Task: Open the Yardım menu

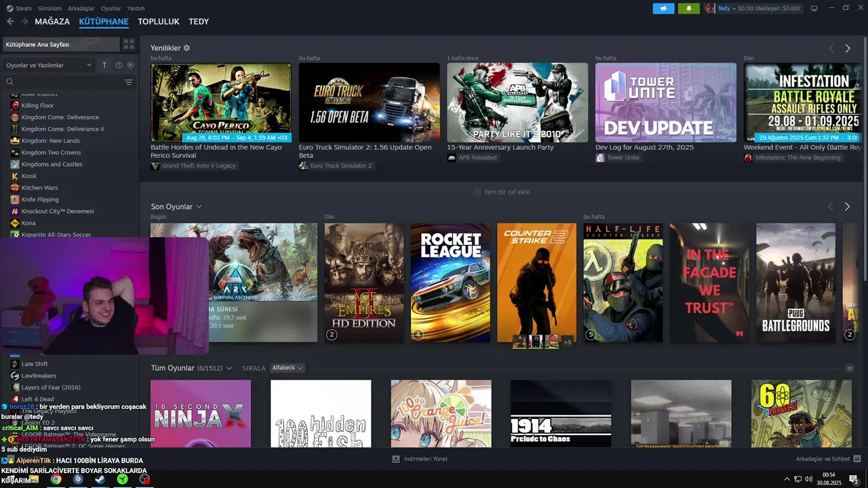Action: (x=136, y=8)
